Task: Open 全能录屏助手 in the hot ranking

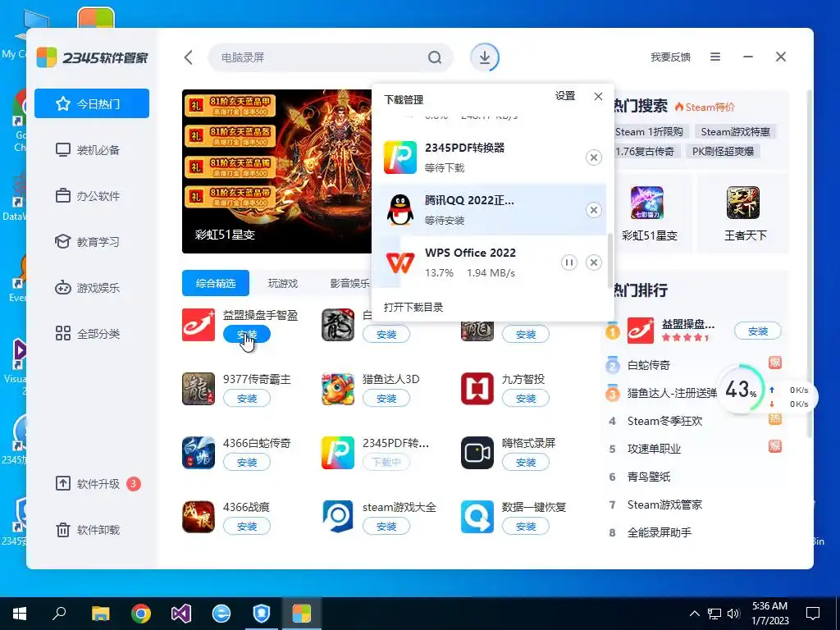Action: [x=660, y=532]
